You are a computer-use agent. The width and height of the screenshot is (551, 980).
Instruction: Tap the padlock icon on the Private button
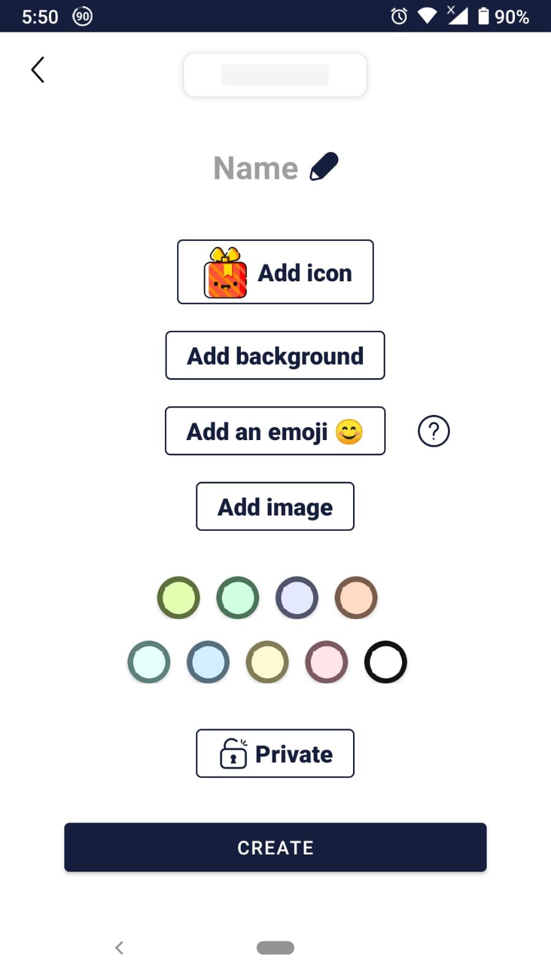click(234, 753)
